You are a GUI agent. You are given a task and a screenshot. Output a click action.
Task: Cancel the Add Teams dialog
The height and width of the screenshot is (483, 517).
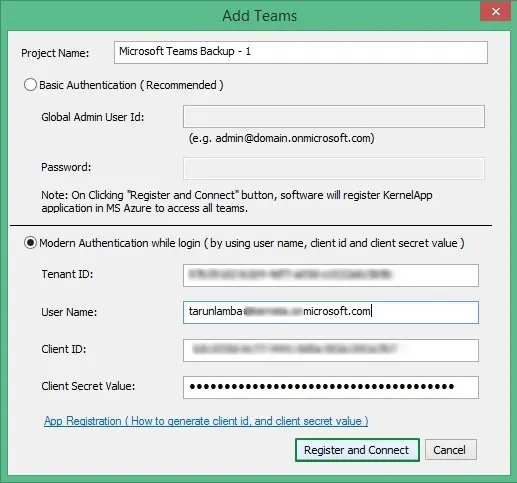tap(451, 450)
